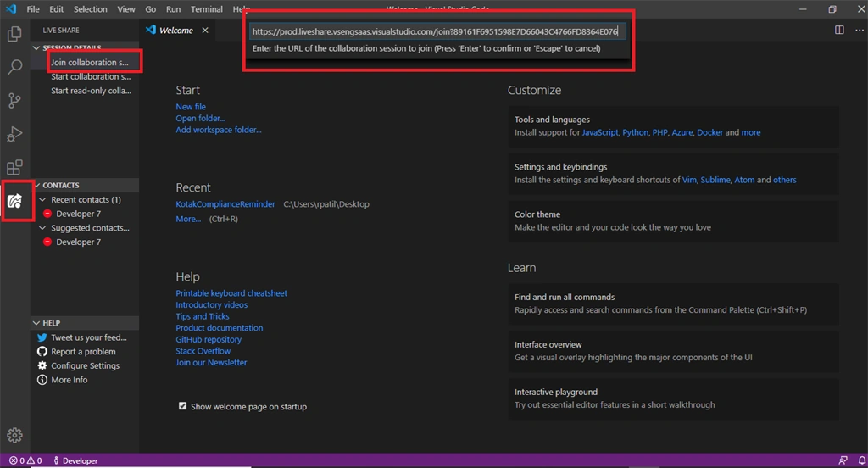Image resolution: width=868 pixels, height=468 pixels.
Task: Click Join collaboration session
Action: click(x=90, y=63)
